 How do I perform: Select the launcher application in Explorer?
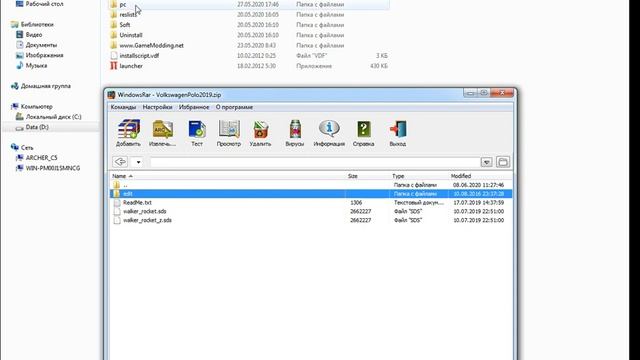[x=249, y=66]
